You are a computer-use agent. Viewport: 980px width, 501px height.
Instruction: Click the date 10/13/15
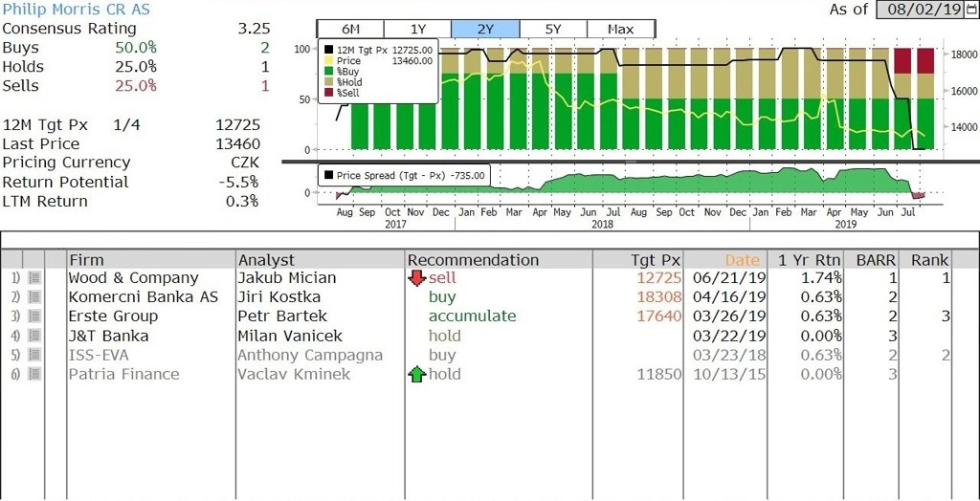tap(729, 375)
